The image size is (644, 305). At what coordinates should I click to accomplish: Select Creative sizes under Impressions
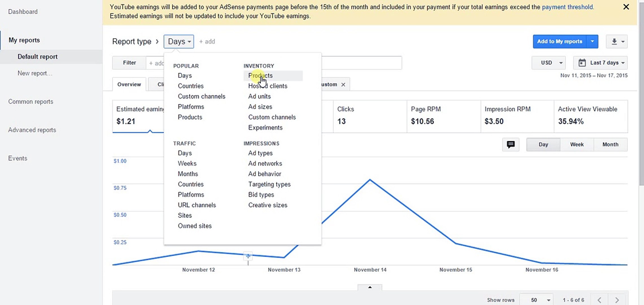click(268, 205)
